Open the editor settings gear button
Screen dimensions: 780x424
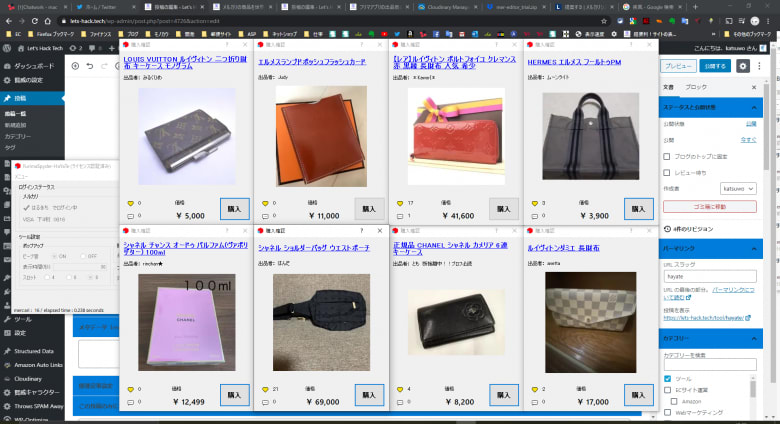[743, 66]
